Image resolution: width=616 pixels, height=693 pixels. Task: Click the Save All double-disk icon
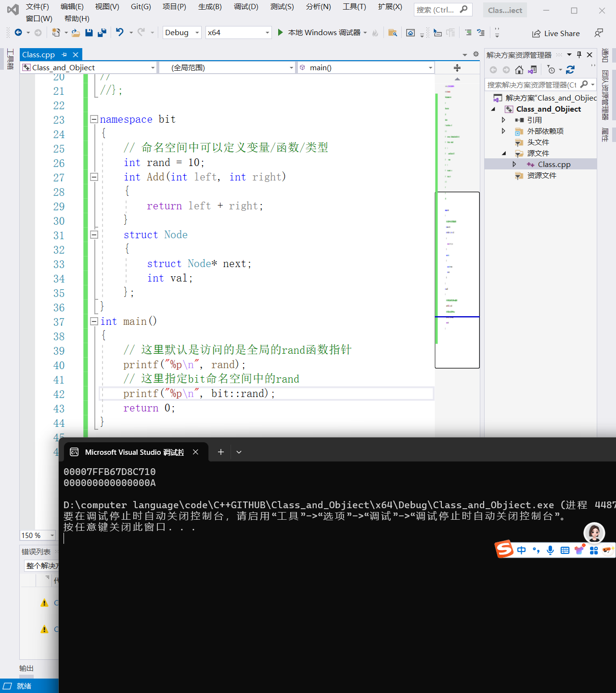102,32
